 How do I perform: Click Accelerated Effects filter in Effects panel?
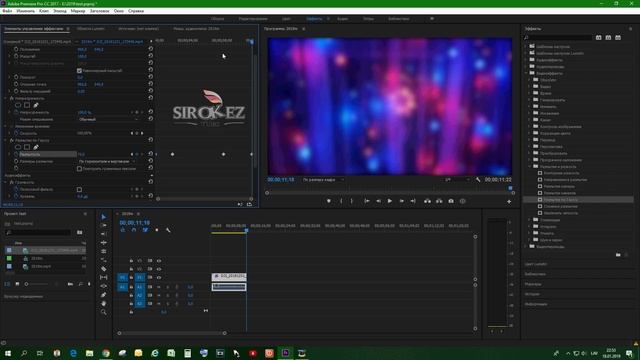tap(598, 38)
